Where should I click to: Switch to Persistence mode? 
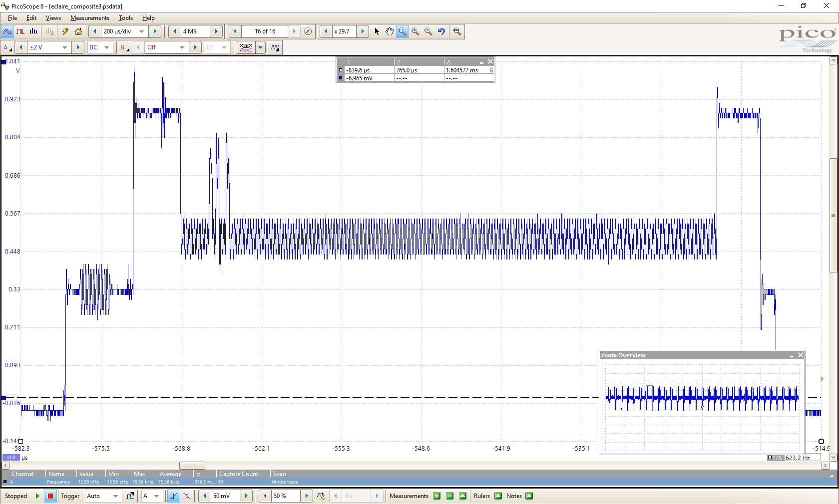point(20,31)
